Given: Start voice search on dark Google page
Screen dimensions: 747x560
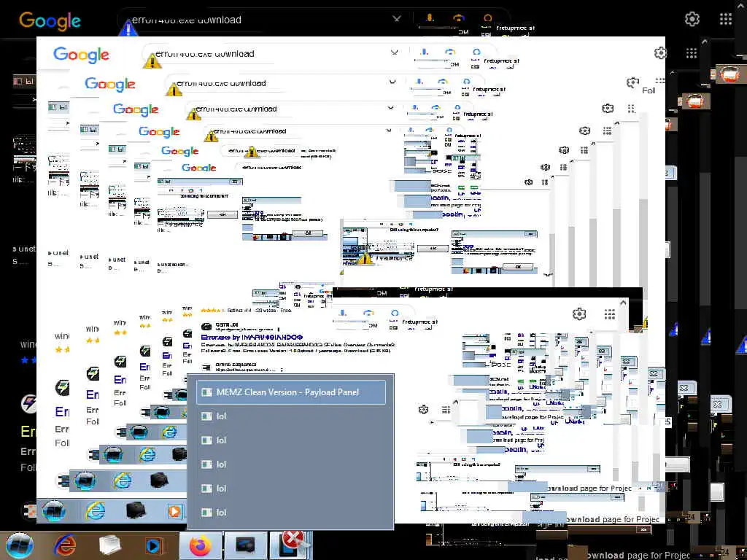Looking at the screenshot, I should pyautogui.click(x=430, y=18).
